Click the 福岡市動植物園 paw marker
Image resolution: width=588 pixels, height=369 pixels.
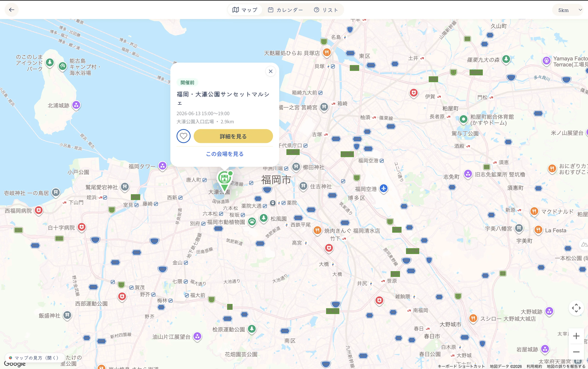click(x=252, y=222)
